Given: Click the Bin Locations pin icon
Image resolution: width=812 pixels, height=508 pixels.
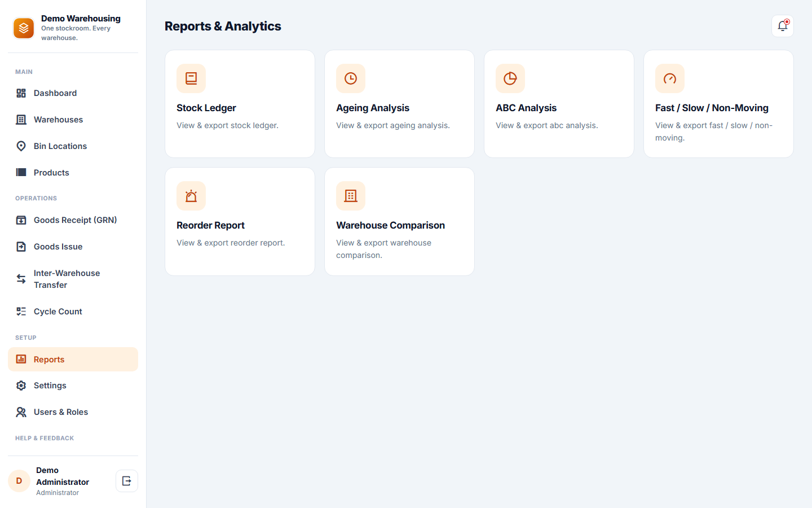Looking at the screenshot, I should coord(21,146).
